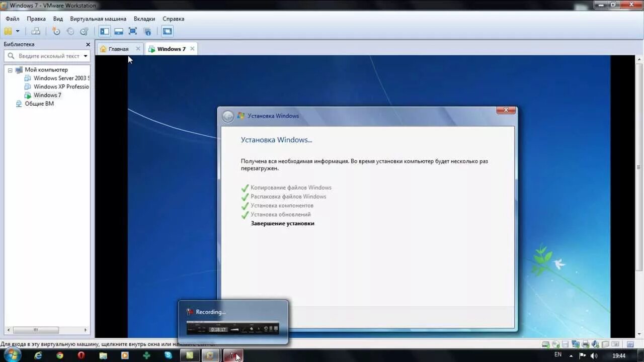The image size is (644, 362).
Task: Select Windows Server 2003 in library
Action: 61,78
